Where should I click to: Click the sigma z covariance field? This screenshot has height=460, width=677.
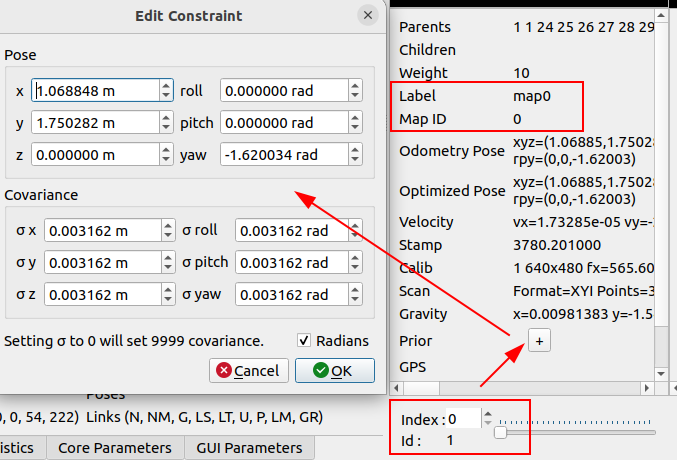pyautogui.click(x=100, y=295)
